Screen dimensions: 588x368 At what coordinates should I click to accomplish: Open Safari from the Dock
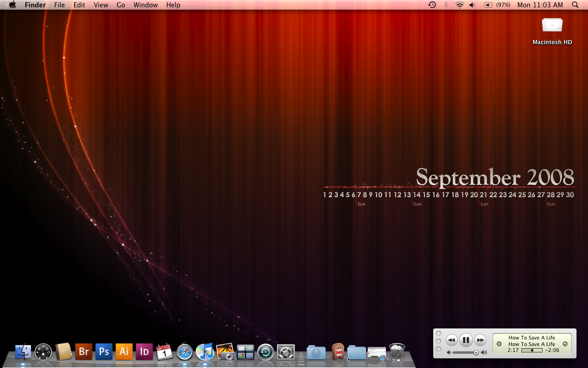[x=185, y=352]
